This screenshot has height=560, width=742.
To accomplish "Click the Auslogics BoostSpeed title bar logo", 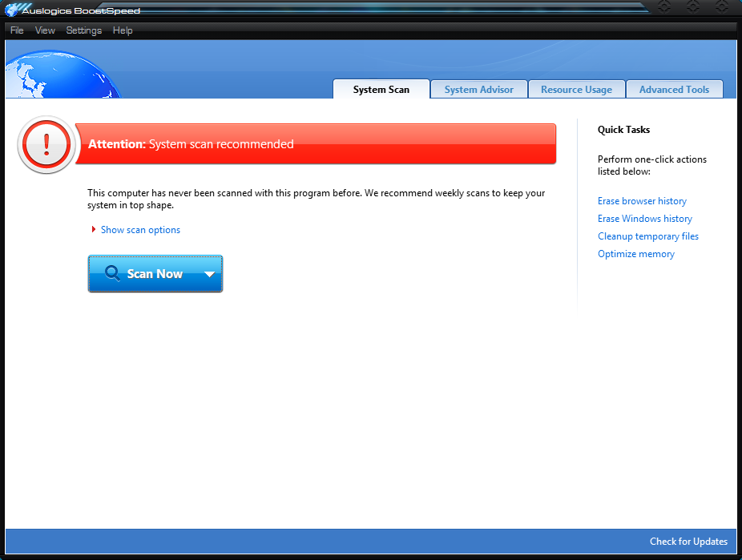I will [11, 10].
